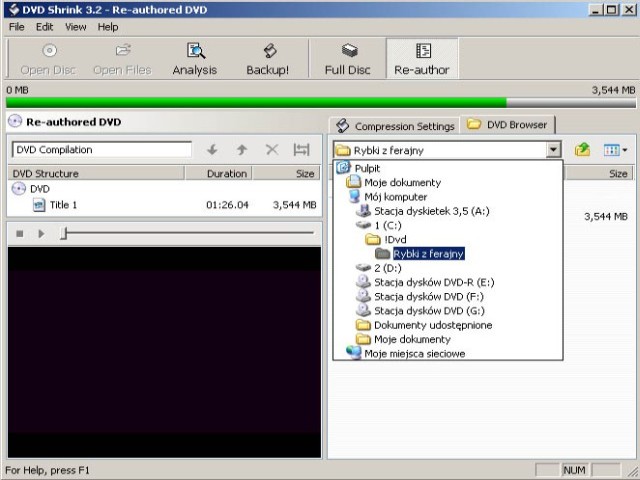Screen dimensions: 640x480
Task: Open the View menu
Action: 76,27
